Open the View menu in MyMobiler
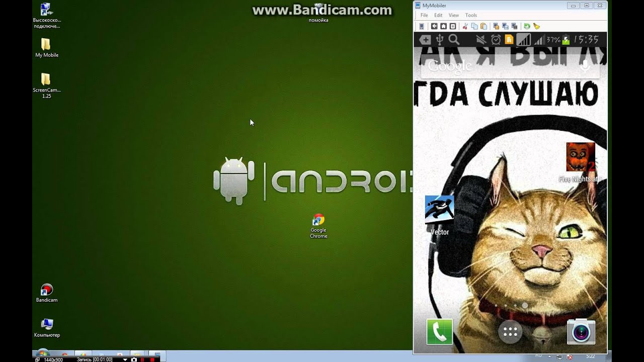Viewport: 644px width, 362px height. [454, 15]
